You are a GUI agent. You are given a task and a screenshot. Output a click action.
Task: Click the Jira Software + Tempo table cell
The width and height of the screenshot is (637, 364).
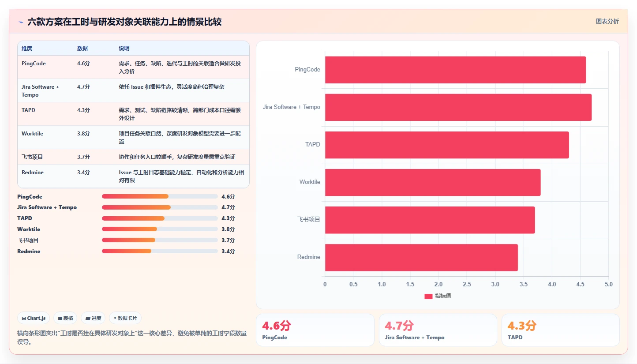tap(40, 91)
